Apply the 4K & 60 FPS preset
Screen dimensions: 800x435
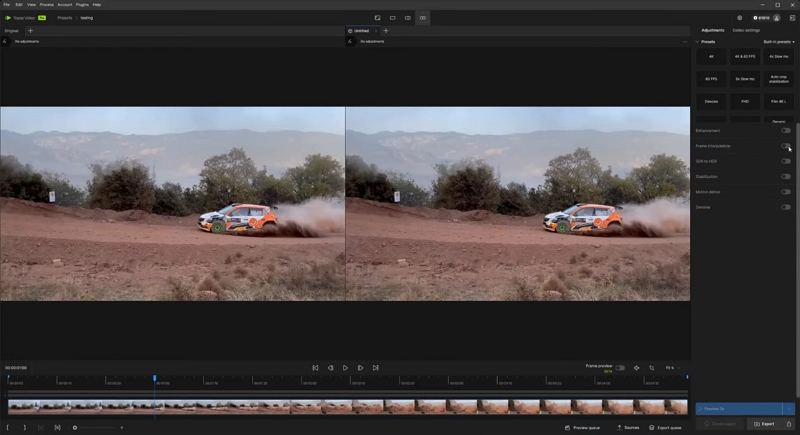pos(745,57)
